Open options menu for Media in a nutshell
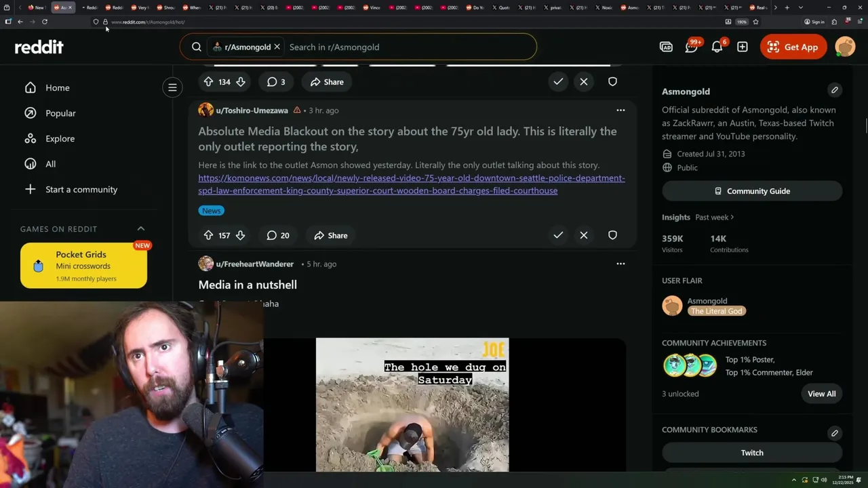Screen dimensions: 868x488 click(620, 264)
